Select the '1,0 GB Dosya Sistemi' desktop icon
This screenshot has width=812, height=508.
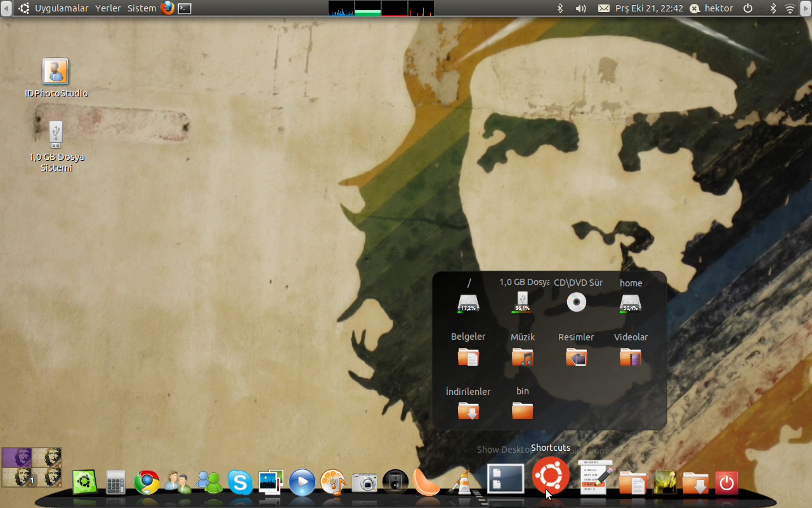[x=56, y=146]
